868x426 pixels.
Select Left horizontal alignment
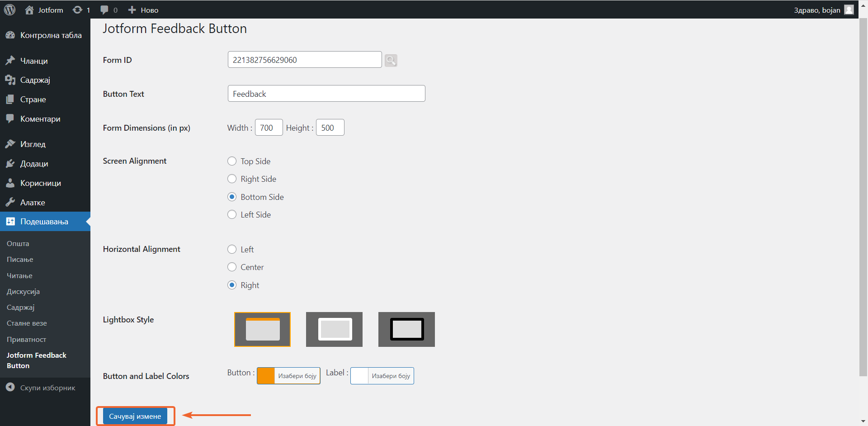coord(232,249)
